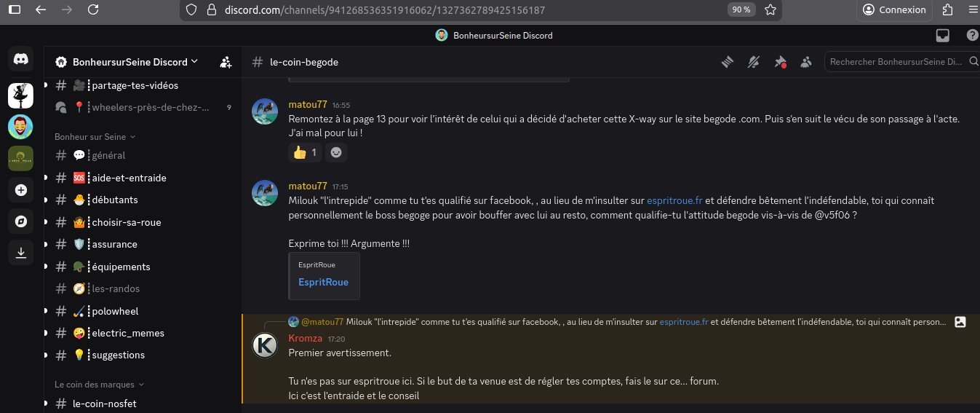Image resolution: width=980 pixels, height=413 pixels.
Task: Open the Threads icon in channel header
Action: (x=727, y=63)
